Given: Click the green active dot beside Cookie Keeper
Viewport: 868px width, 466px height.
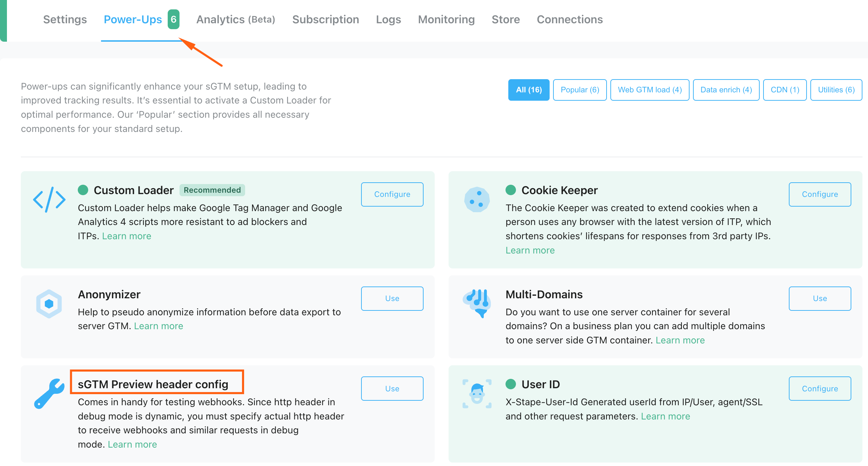Looking at the screenshot, I should [511, 190].
